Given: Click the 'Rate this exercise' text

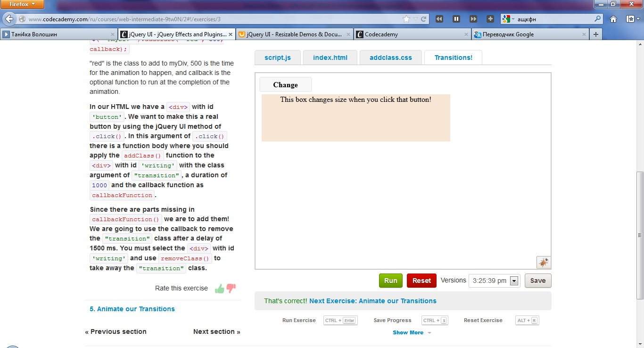Looking at the screenshot, I should coord(182,288).
